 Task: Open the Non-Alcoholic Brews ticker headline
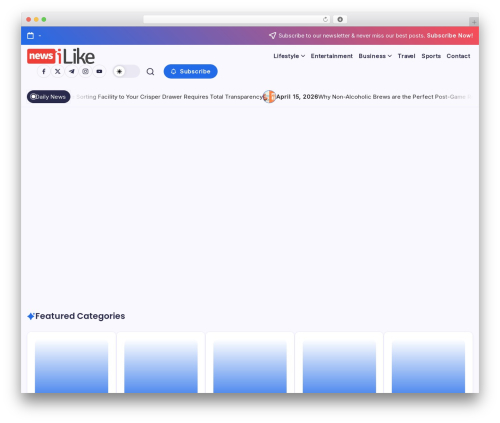(x=395, y=97)
